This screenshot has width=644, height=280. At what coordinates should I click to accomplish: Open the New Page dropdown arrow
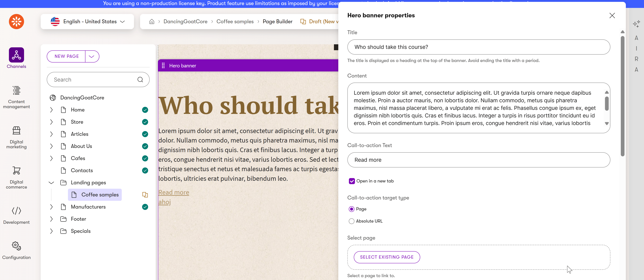[x=91, y=56]
